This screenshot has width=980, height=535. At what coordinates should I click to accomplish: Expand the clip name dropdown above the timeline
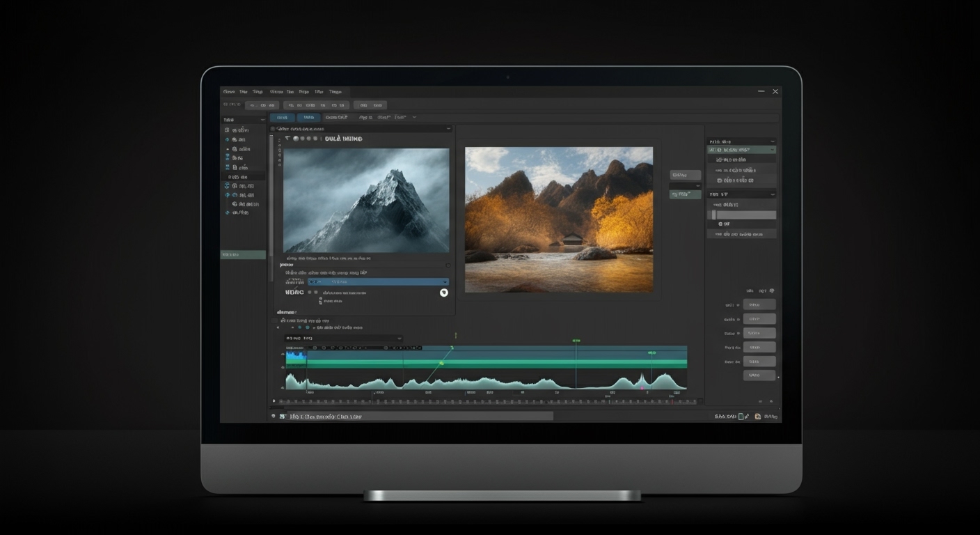398,339
